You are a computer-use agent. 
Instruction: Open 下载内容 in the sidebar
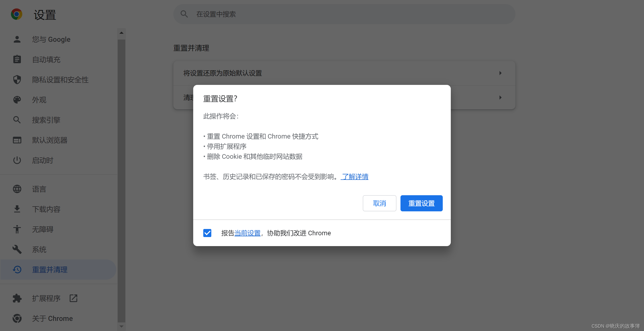pyautogui.click(x=46, y=209)
